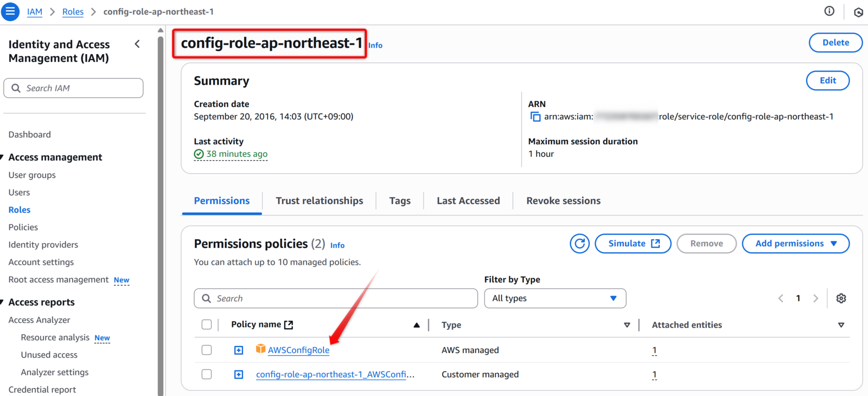Open Roles in the sidebar
Screen dimensions: 868x396
pos(20,210)
